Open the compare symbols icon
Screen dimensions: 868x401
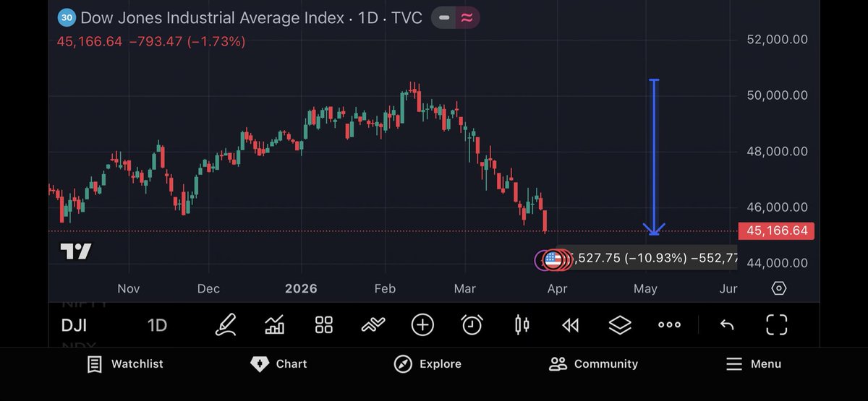(x=373, y=325)
